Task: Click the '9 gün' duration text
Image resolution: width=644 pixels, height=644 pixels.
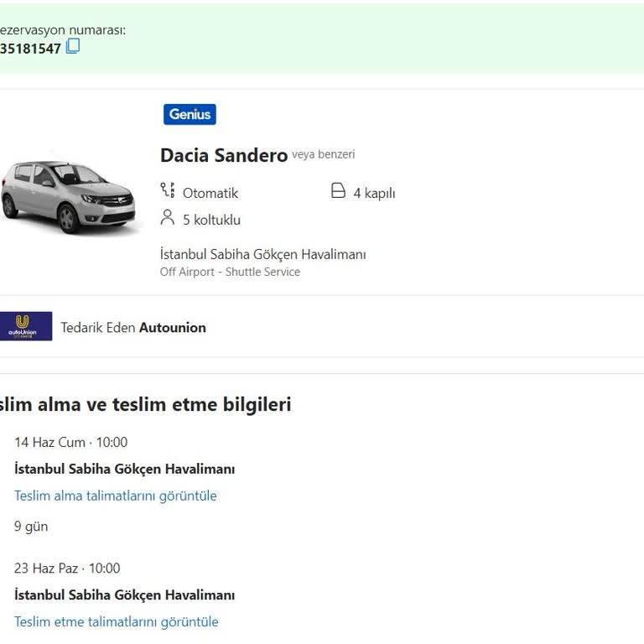Action: coord(31,527)
